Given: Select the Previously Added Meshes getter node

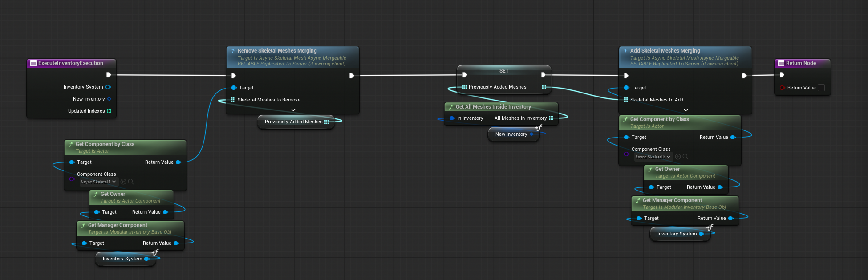Looking at the screenshot, I should 296,122.
